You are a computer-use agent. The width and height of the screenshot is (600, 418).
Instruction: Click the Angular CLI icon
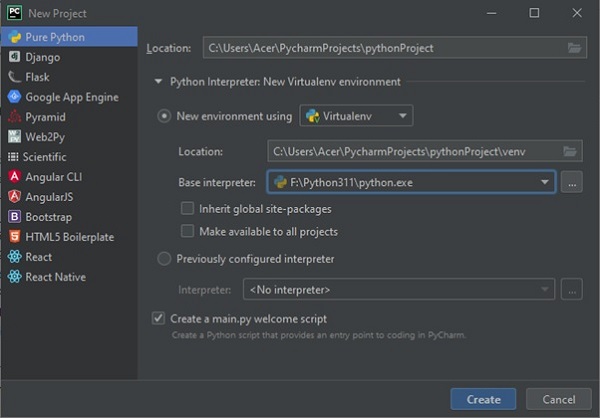click(14, 177)
